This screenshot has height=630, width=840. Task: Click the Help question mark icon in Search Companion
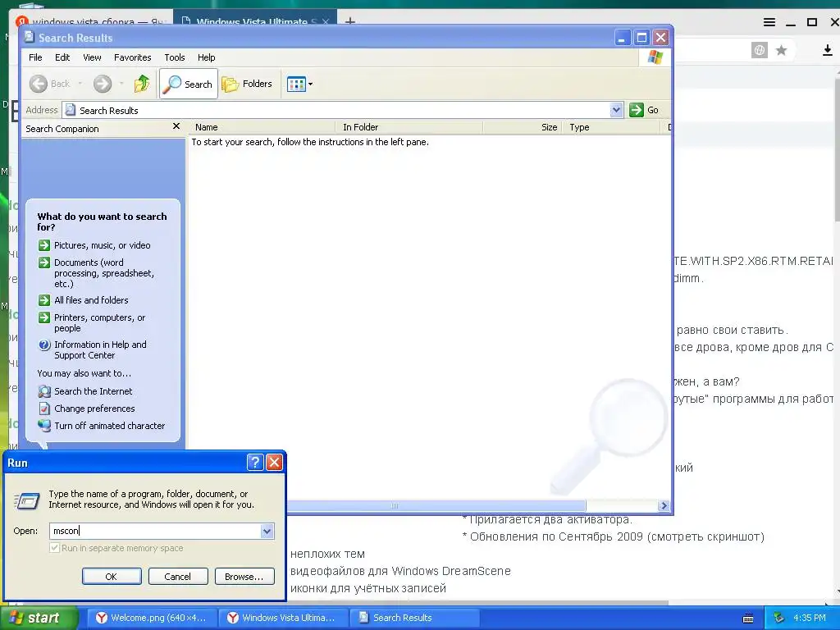coord(44,345)
